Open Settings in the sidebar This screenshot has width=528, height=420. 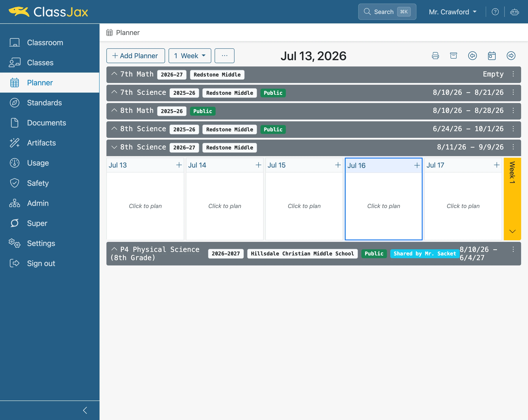50,243
